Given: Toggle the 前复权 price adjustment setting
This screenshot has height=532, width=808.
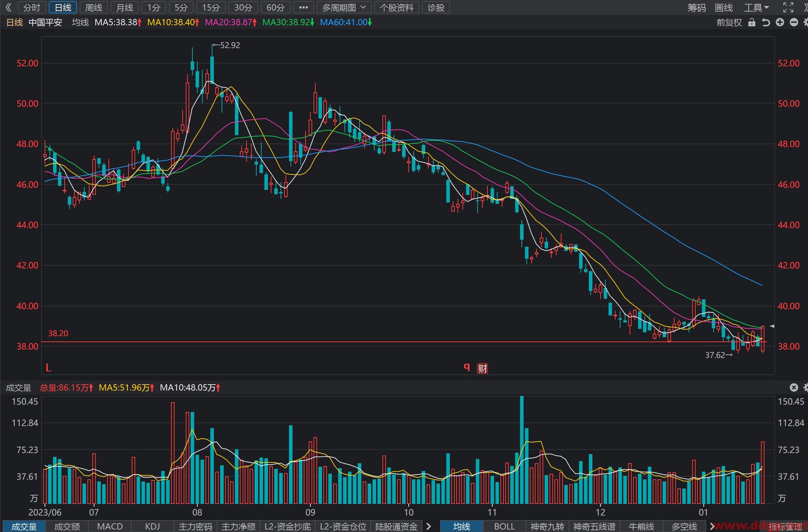Looking at the screenshot, I should pyautogui.click(x=729, y=22).
